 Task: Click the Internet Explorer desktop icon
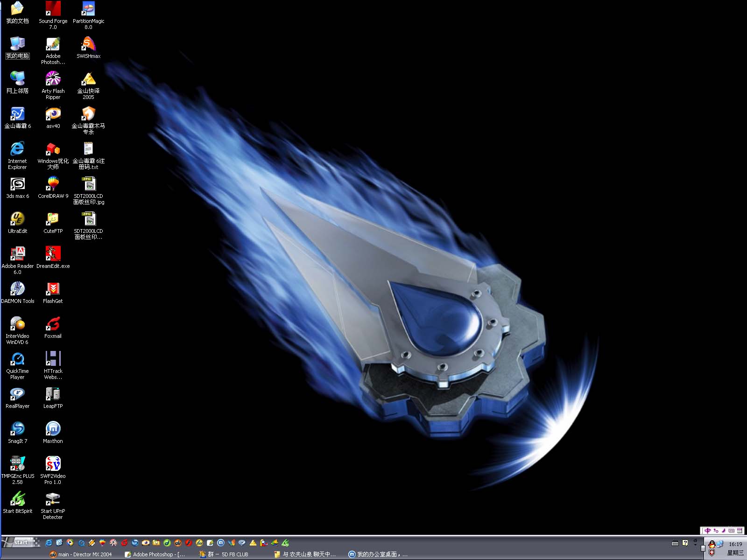point(17,155)
